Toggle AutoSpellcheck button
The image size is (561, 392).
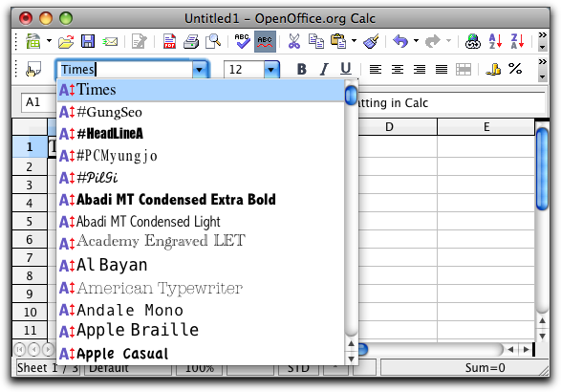[x=265, y=41]
